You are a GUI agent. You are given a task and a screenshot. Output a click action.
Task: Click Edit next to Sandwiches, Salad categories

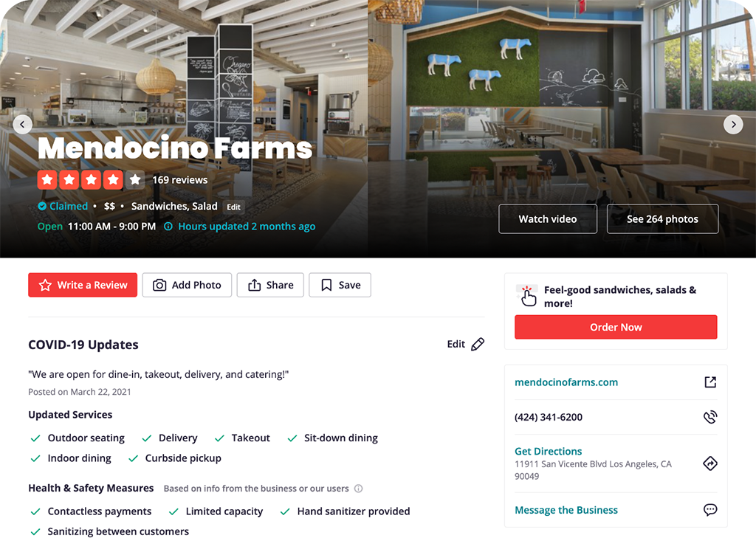coord(234,207)
